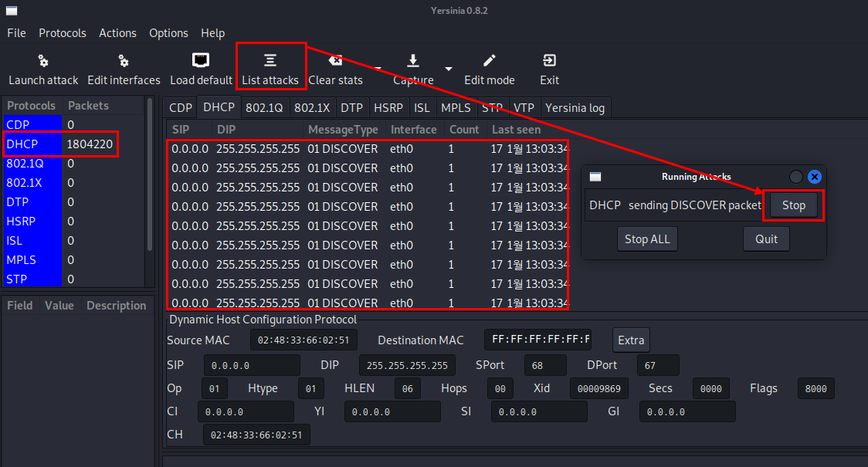
Task: Switch to the 802.1X tab
Action: pyautogui.click(x=312, y=108)
